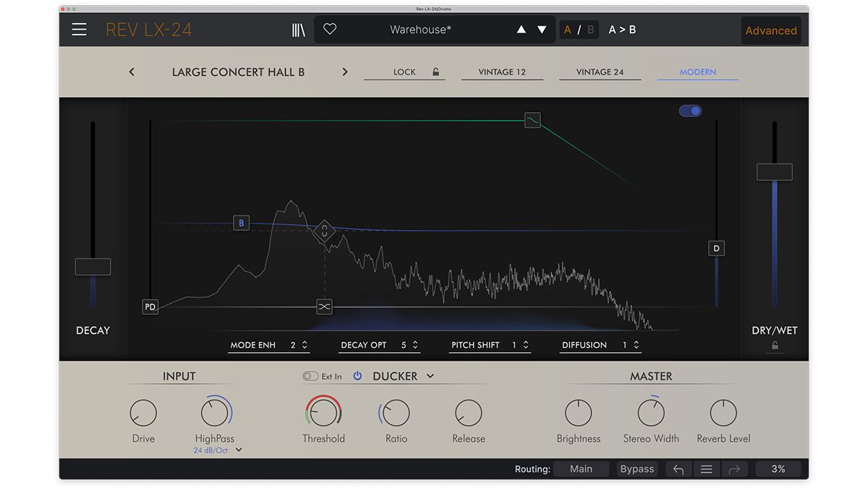Click the Stereo Width knob
Screen dimensions: 868x488
tap(651, 414)
